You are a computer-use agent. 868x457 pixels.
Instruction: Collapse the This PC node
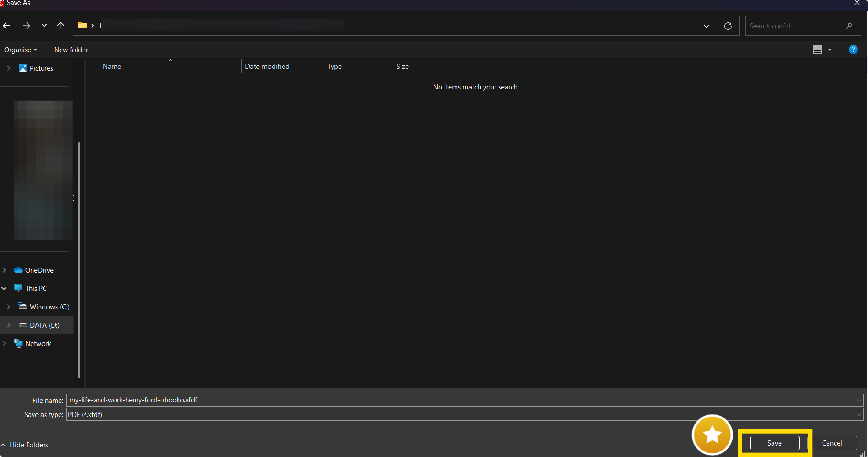(x=4, y=288)
